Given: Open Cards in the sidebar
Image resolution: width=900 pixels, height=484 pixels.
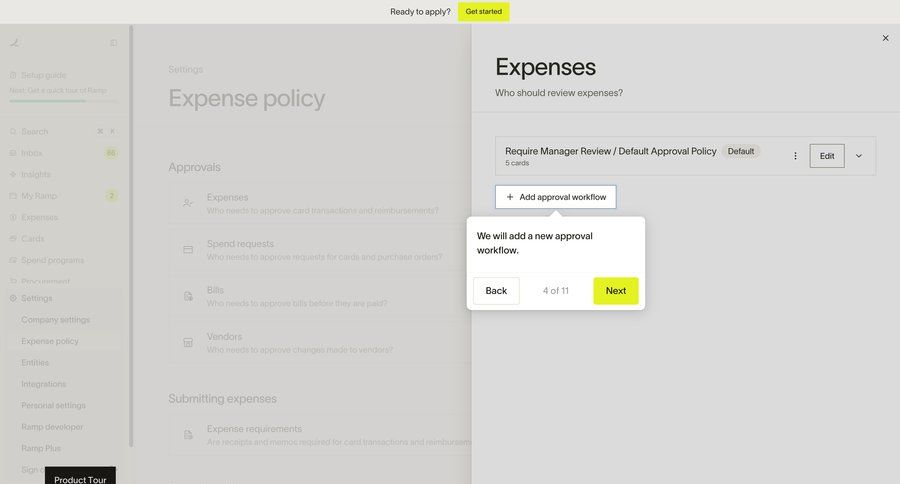Looking at the screenshot, I should click(63, 238).
